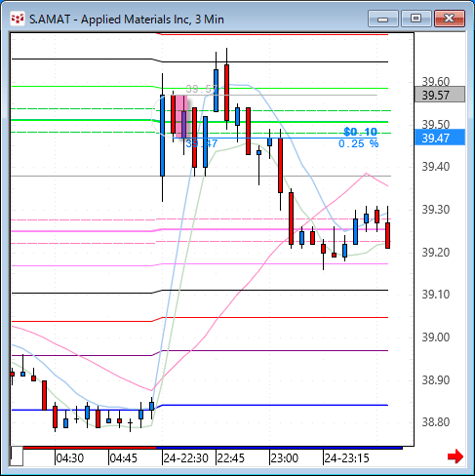Click the 39.20 price scale label
The width and height of the screenshot is (475, 476).
[436, 252]
